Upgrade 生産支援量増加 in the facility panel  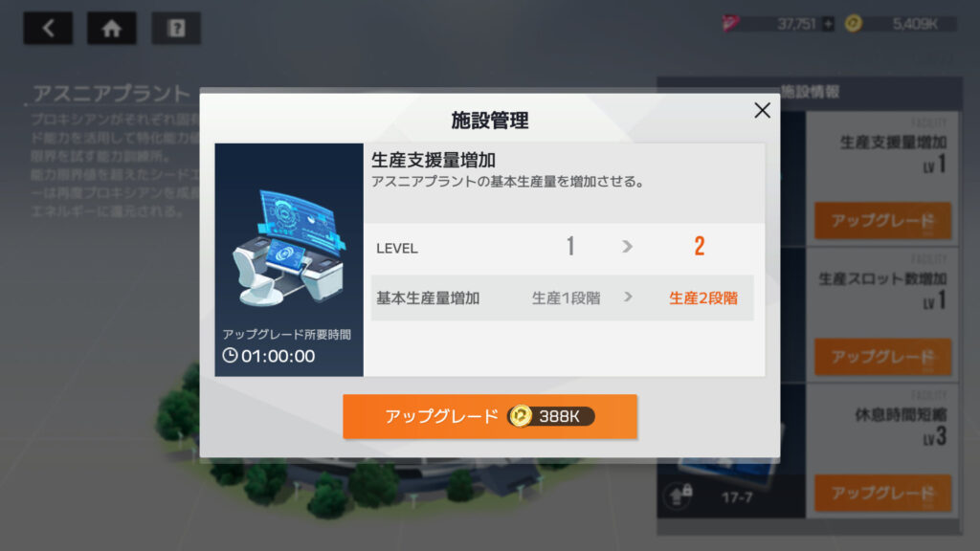[882, 221]
